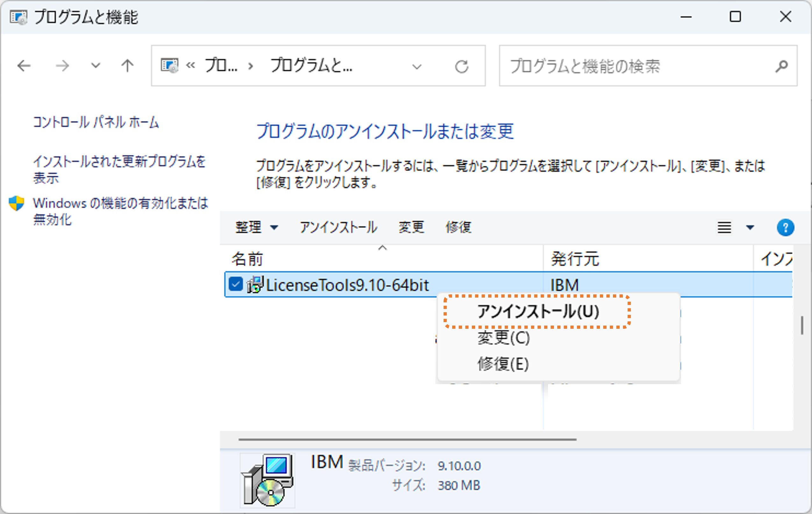
Task: Open help with the blue question icon
Action: point(785,228)
